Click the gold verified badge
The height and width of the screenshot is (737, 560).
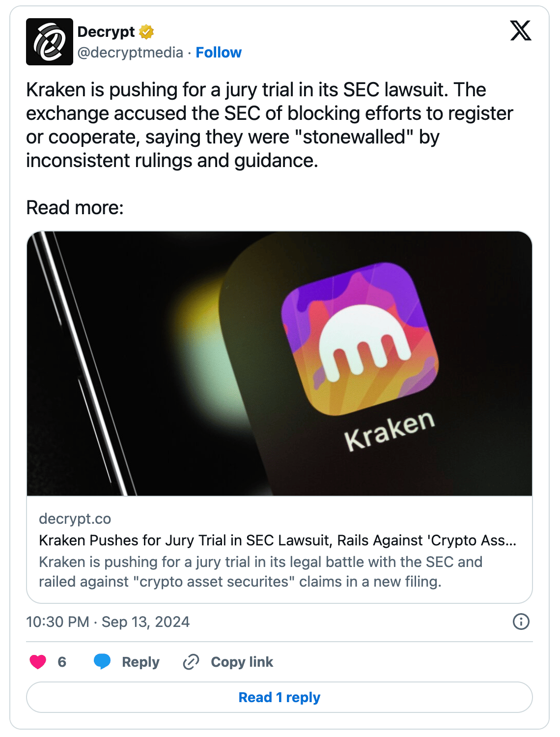pos(146,32)
